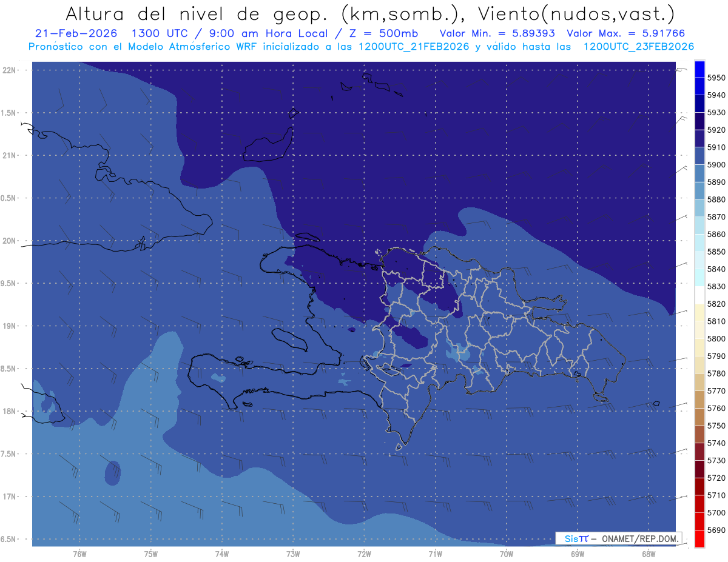Click the pale yellow swatch between 5810 and 5820
The image size is (728, 562).
click(699, 313)
